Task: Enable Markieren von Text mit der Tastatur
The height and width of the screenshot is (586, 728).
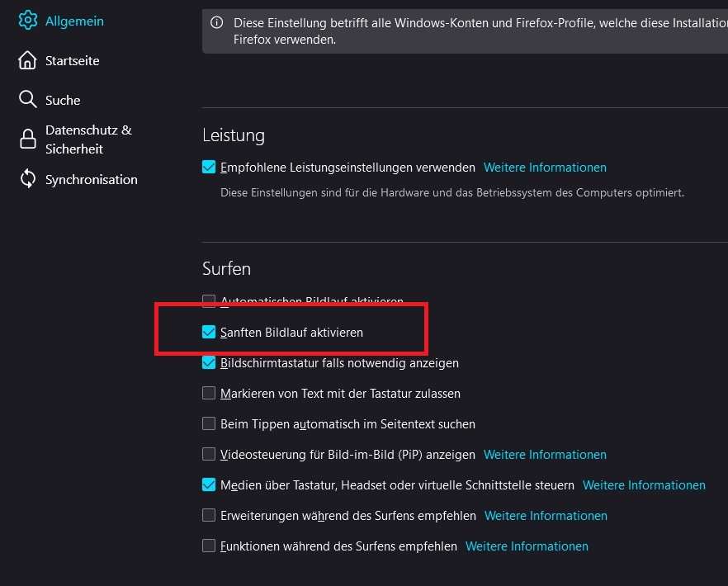Action: 209,394
